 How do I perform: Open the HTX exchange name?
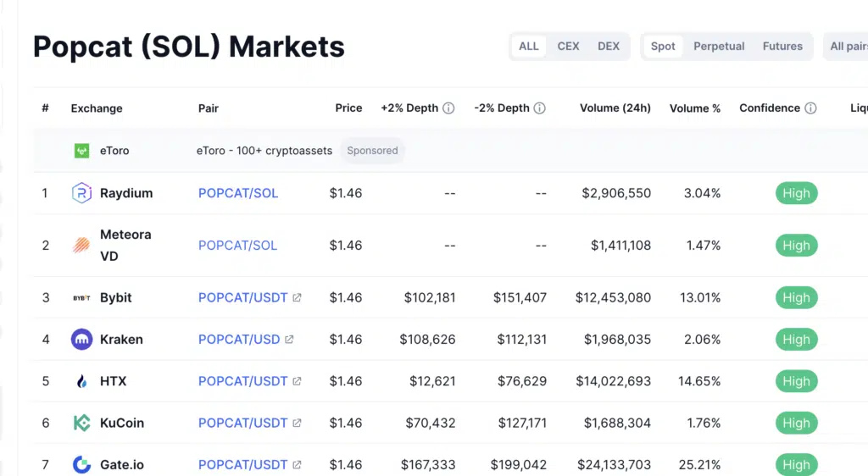(113, 381)
